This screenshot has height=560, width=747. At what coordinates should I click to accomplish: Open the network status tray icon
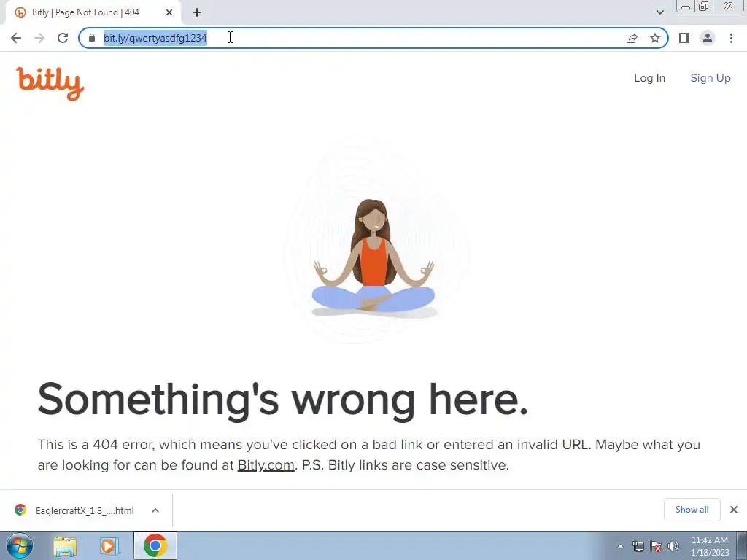pos(638,546)
